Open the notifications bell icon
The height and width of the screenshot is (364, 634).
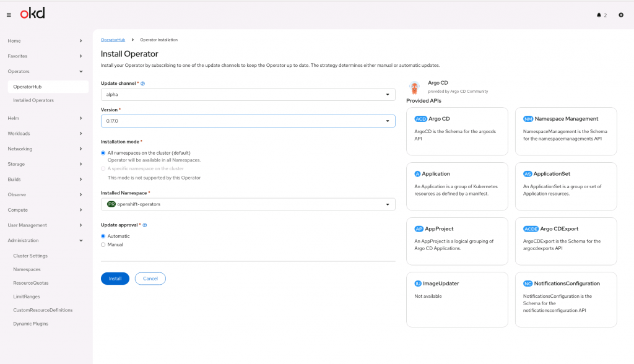(599, 15)
